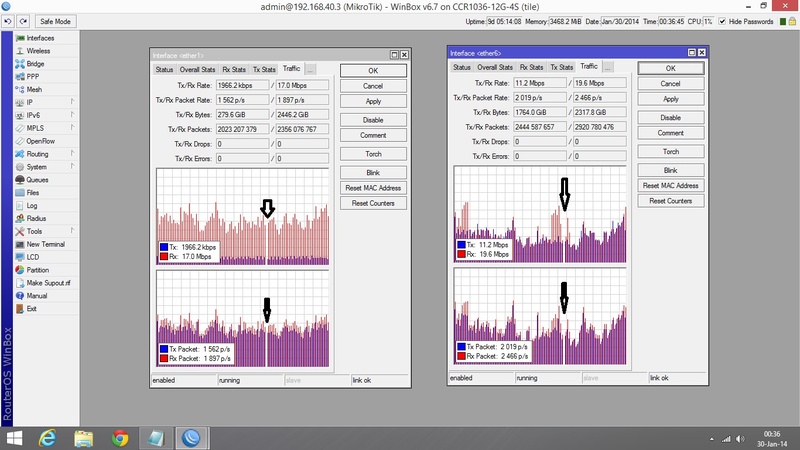The height and width of the screenshot is (450, 800).
Task: Open Internet Explorer from the taskbar
Action: click(47, 438)
